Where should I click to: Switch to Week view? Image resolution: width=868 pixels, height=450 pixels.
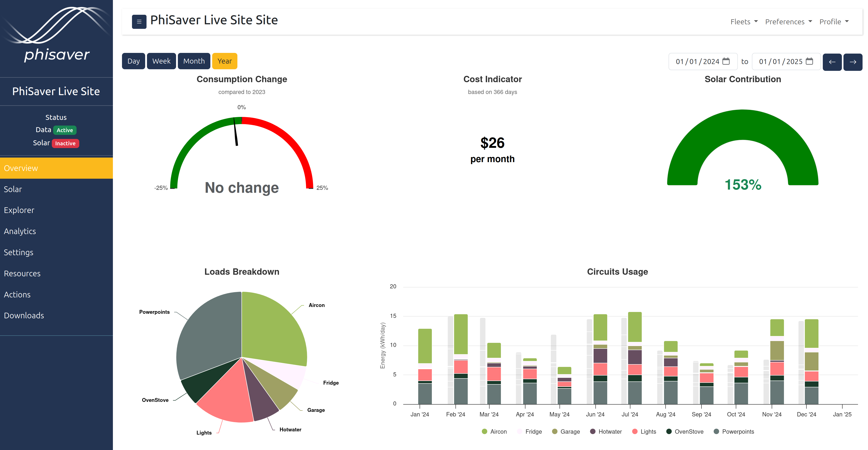[161, 61]
